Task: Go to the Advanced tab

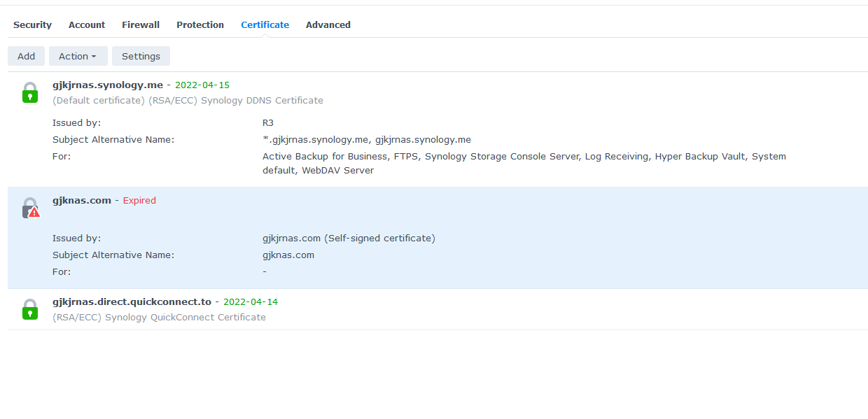Action: point(328,24)
